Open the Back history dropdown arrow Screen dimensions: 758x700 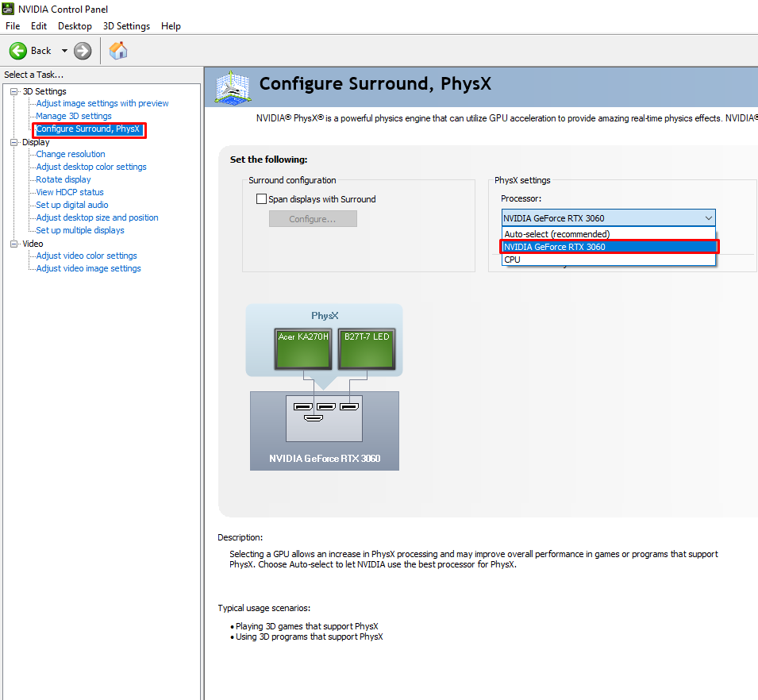point(64,51)
